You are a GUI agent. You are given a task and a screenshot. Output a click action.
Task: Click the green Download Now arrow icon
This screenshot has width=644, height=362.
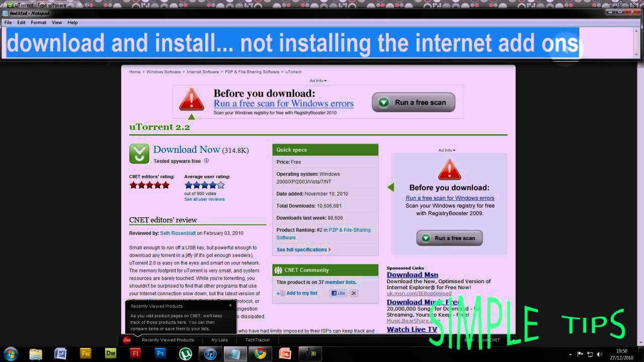(x=139, y=154)
